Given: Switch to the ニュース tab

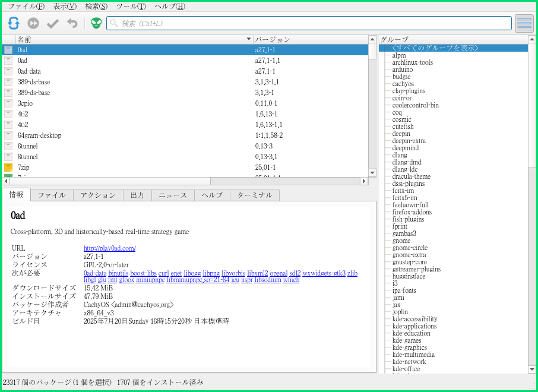Looking at the screenshot, I should [x=173, y=195].
